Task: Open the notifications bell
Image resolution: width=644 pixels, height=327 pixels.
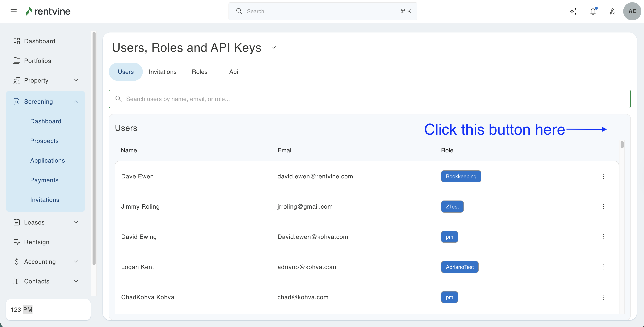Action: tap(593, 11)
